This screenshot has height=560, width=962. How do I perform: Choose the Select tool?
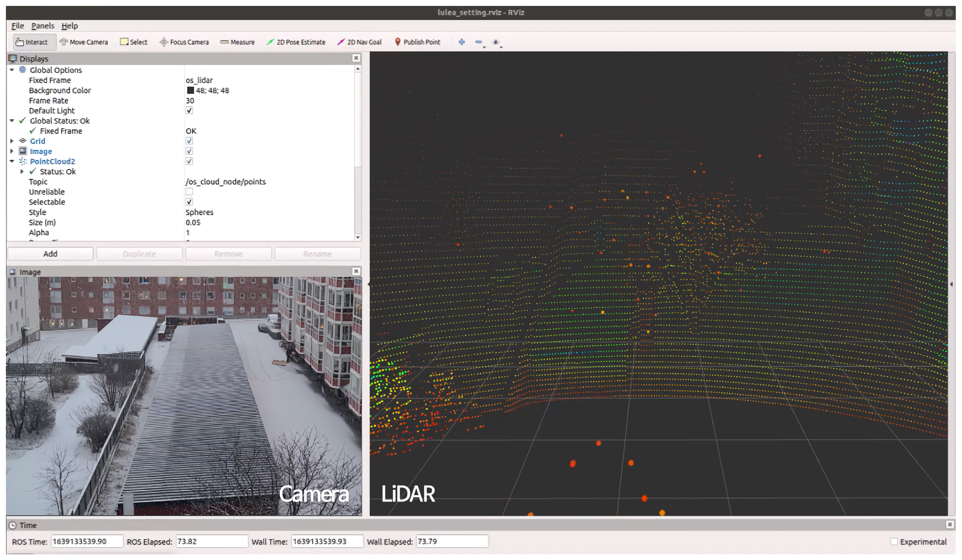(x=134, y=42)
